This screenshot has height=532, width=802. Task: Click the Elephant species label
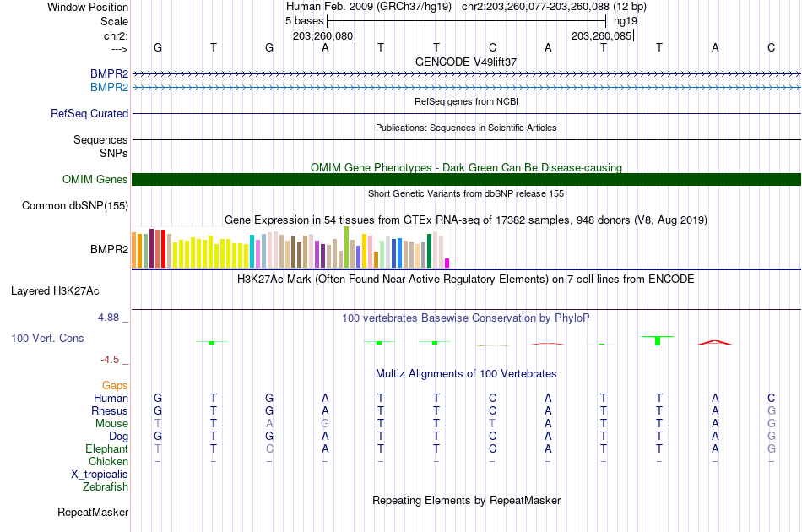pyautogui.click(x=107, y=448)
